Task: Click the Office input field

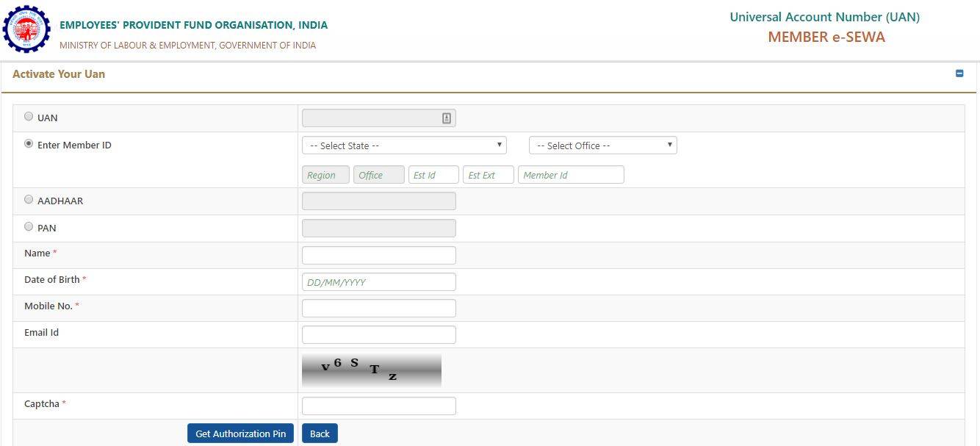Action: [379, 175]
